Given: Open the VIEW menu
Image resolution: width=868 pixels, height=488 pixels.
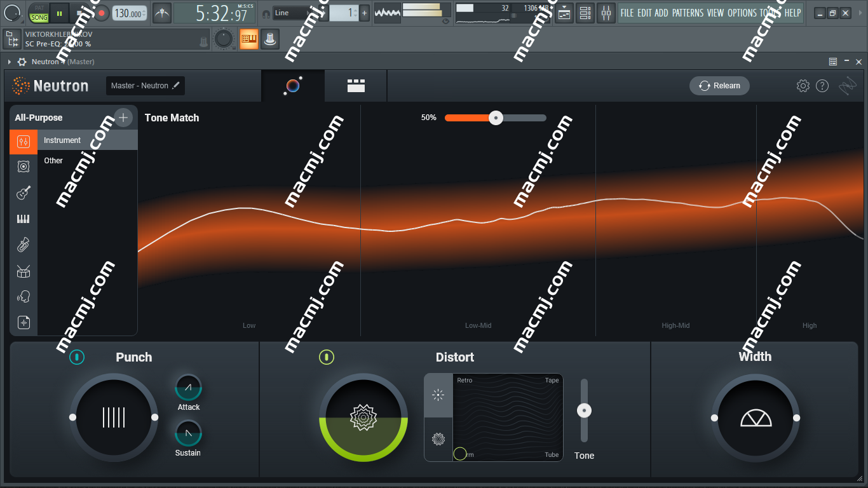Looking at the screenshot, I should [715, 13].
